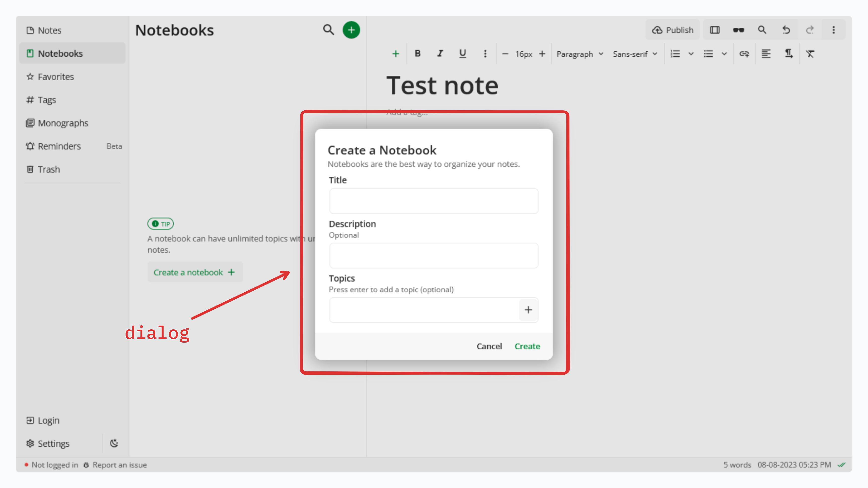Expand numbered list style chevron
Image resolution: width=868 pixels, height=488 pixels.
(691, 54)
